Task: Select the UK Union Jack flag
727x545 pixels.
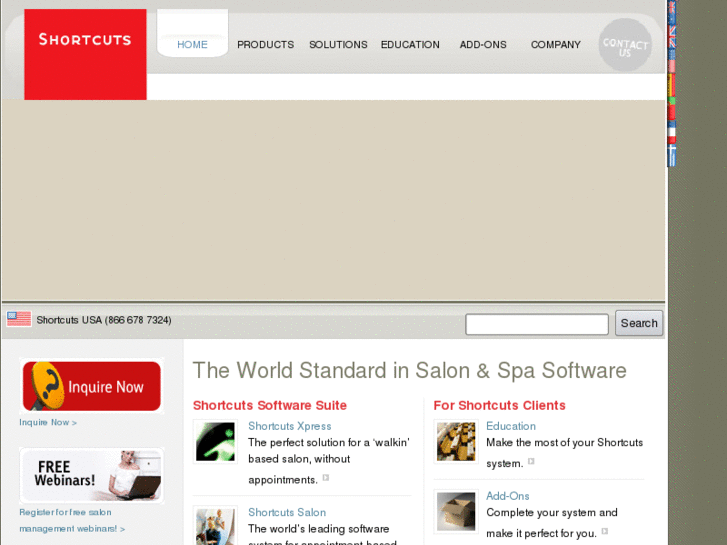Action: coord(672,37)
